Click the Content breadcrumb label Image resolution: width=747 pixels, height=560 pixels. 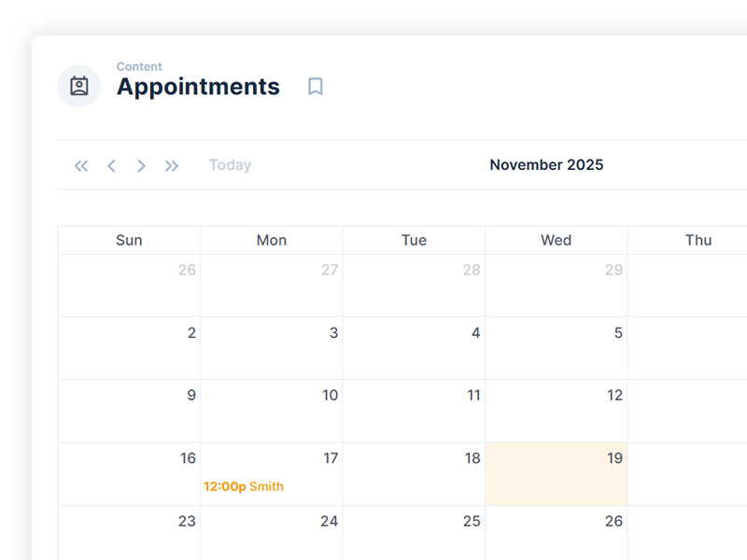(x=139, y=66)
